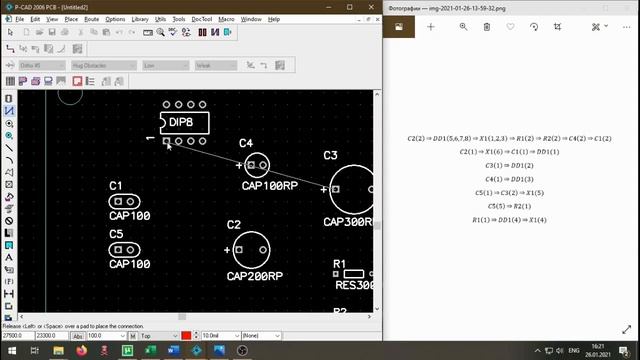Click the plus add-to icon in the Photos window

pos(431,27)
